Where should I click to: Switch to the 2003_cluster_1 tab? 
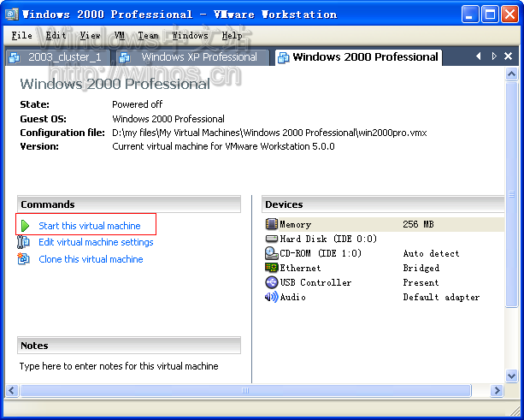(58, 57)
